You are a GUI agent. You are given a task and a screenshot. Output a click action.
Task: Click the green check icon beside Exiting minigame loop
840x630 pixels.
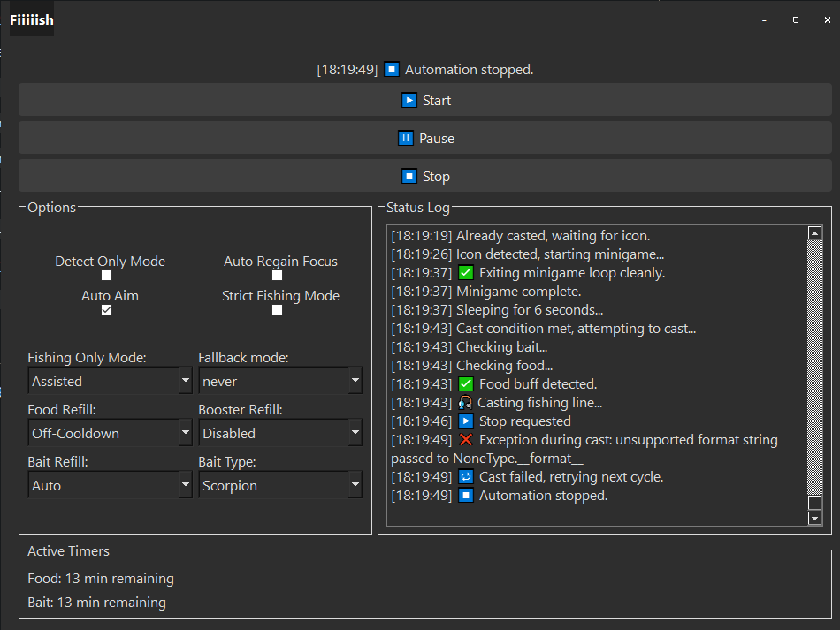tap(466, 273)
